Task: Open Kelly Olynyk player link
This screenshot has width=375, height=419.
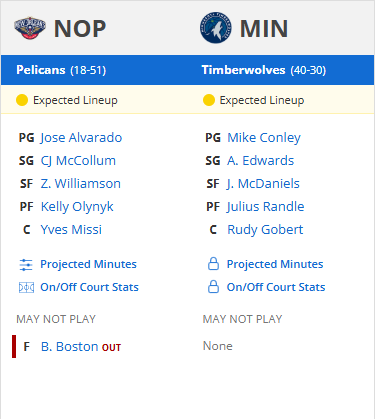Action: pyautogui.click(x=77, y=207)
